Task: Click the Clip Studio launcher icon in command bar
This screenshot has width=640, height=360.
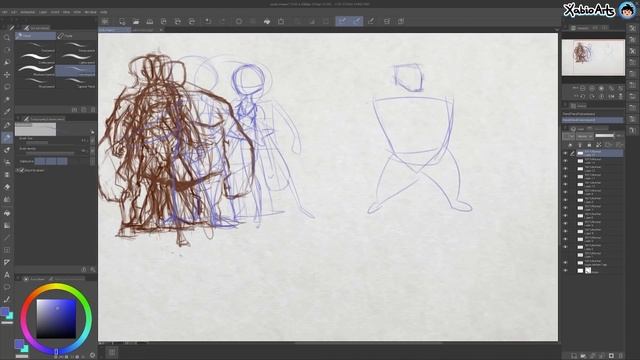Action: pyautogui.click(x=105, y=21)
